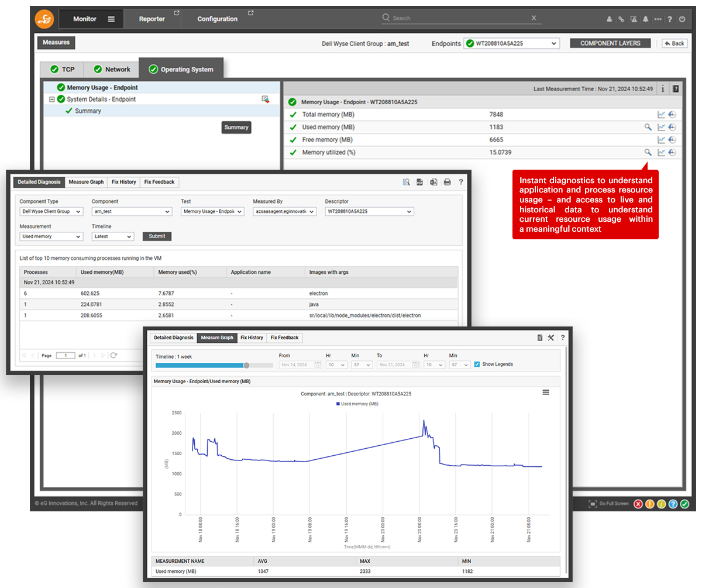The width and height of the screenshot is (702, 588).
Task: Open the Configuration module tab
Action: click(x=218, y=19)
